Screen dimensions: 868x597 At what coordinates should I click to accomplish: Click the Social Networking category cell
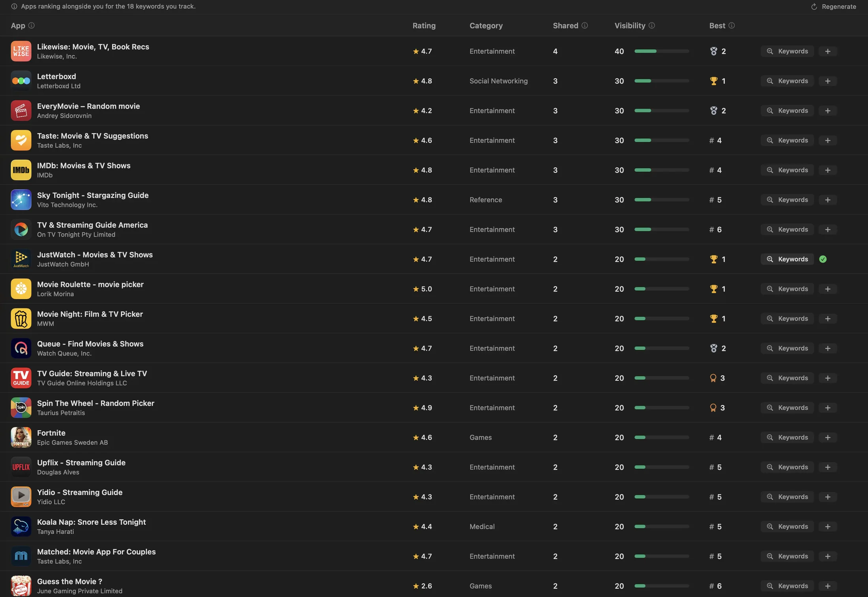pyautogui.click(x=498, y=81)
